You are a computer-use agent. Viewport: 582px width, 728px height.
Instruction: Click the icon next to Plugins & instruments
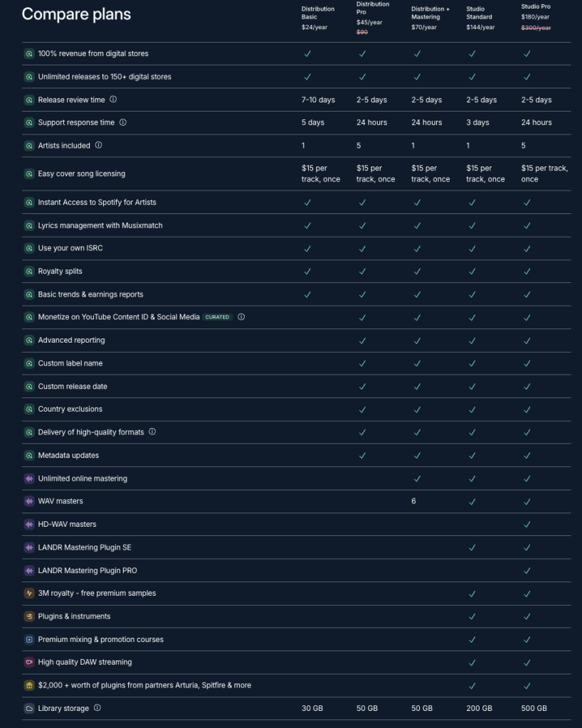[29, 616]
